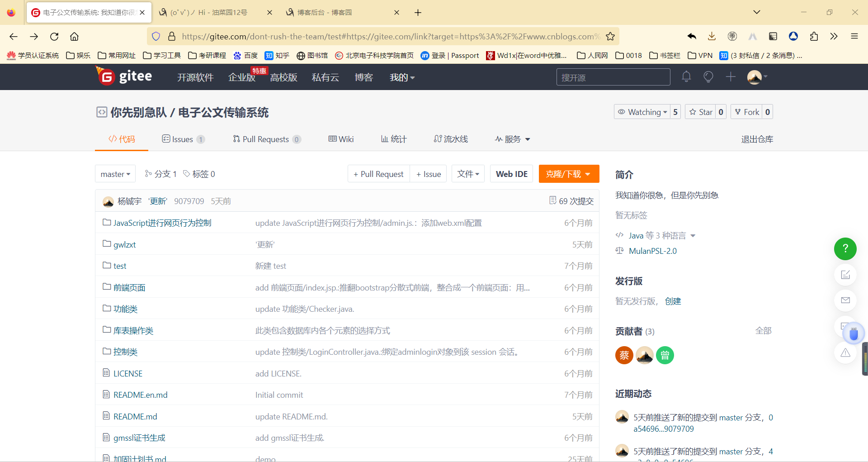
Task: Open the 统计 tab
Action: pyautogui.click(x=394, y=139)
